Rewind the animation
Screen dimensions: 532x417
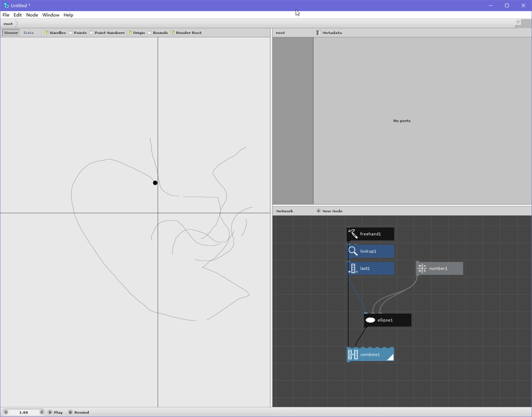[78, 412]
